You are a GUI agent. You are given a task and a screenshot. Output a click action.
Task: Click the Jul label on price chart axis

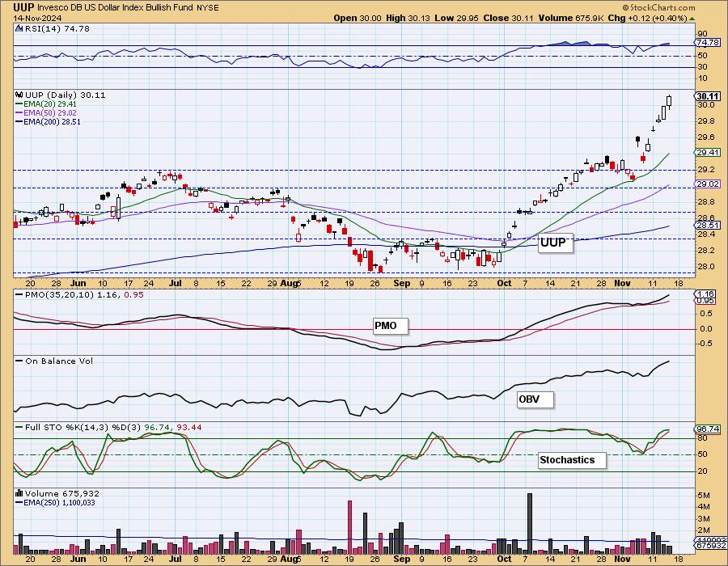pyautogui.click(x=175, y=283)
